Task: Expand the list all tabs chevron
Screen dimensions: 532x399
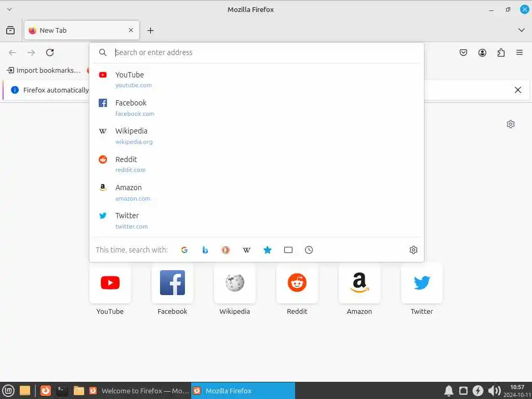Action: (x=522, y=30)
